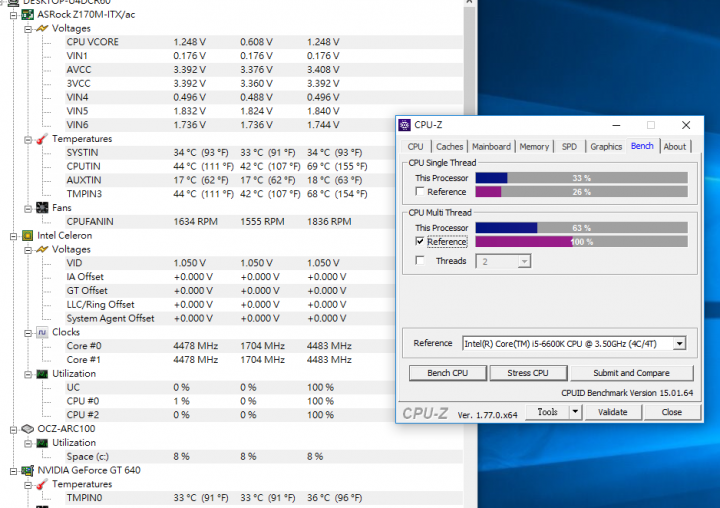Screen dimensions: 720x508
Task: Click the Tools button
Action: tap(548, 412)
